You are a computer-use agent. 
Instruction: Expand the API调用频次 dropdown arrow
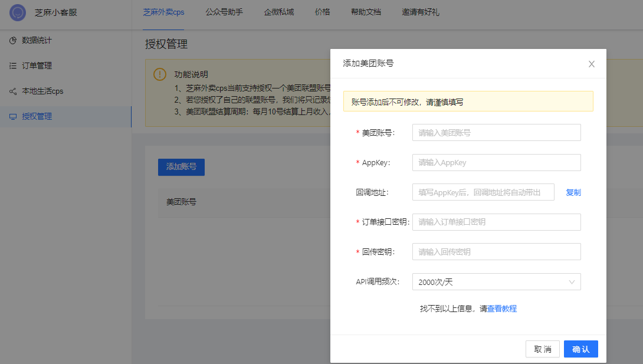[572, 282]
